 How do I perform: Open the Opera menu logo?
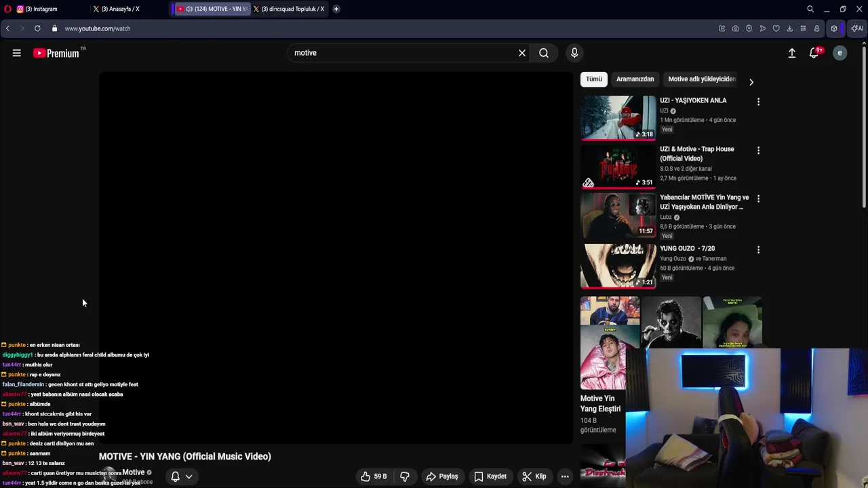[x=7, y=9]
